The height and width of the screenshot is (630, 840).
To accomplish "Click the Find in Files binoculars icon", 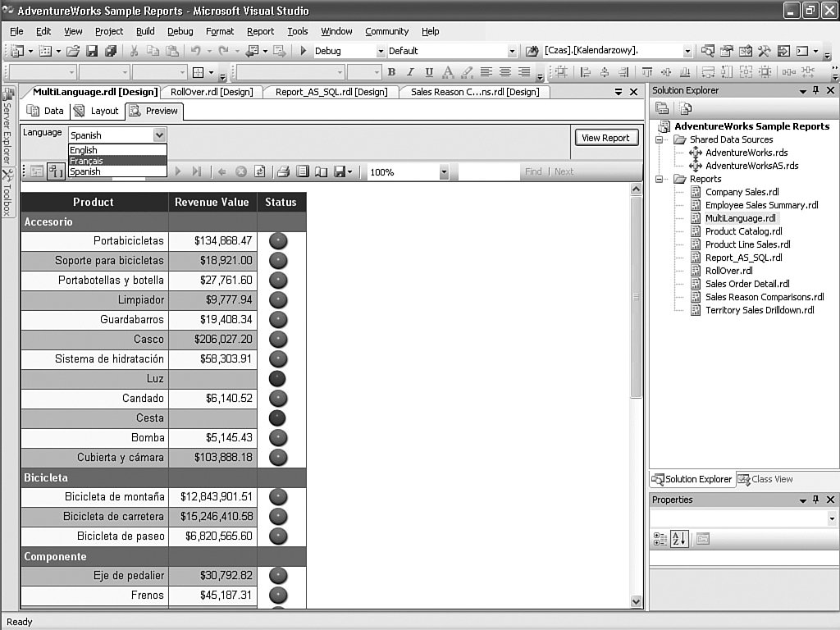I will (532, 51).
